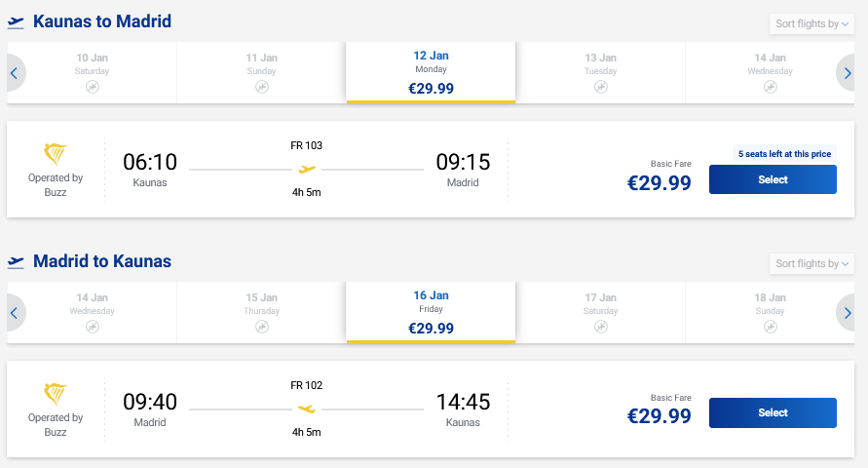Show earlier return dates with left arrow

click(x=15, y=313)
